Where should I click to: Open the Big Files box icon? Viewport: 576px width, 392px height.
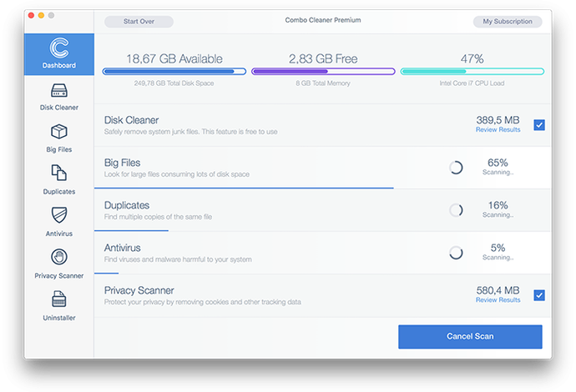59,132
